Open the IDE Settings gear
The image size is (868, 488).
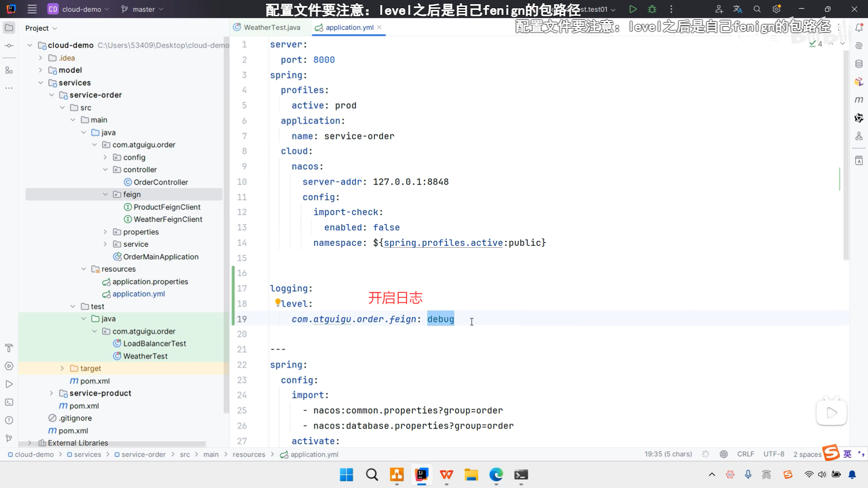pos(777,9)
